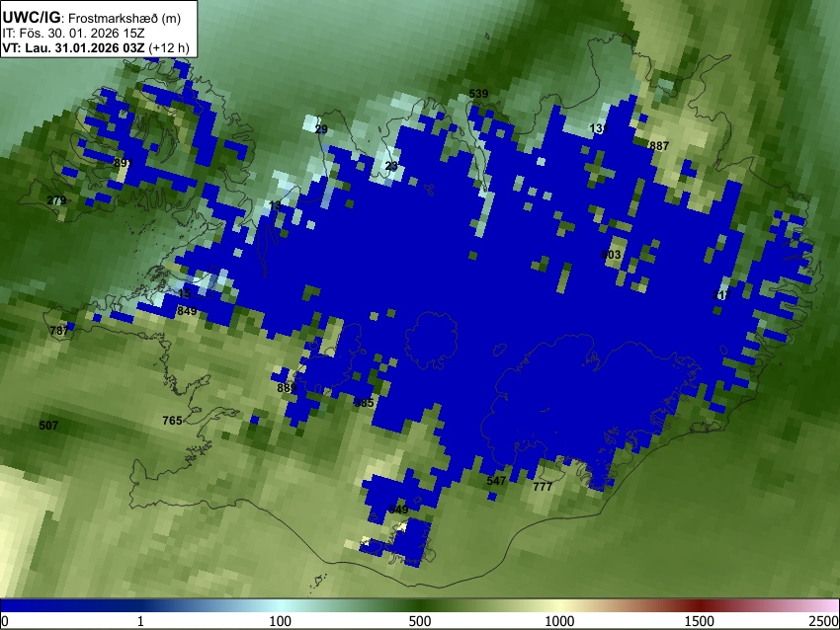This screenshot has width=840, height=630.
Task: Click the 539 value on the north coast
Action: (478, 94)
